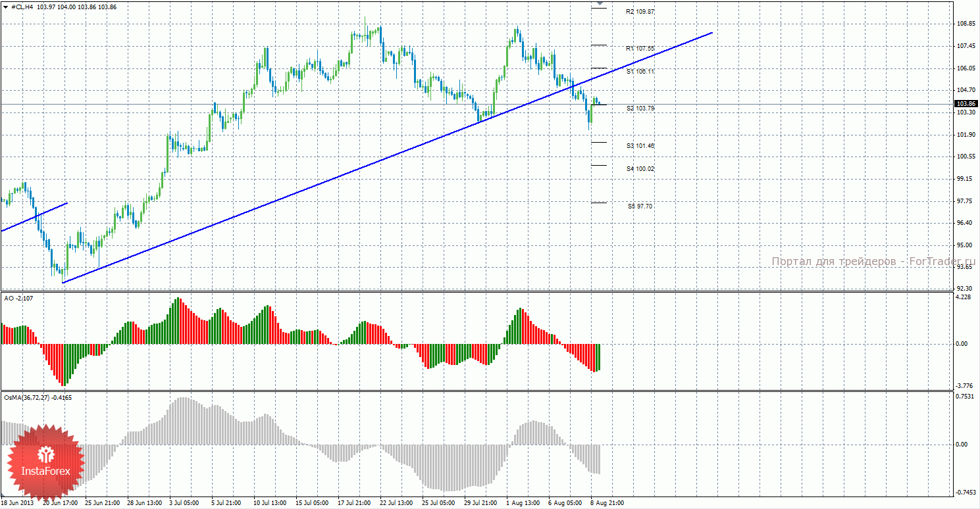Click the InstaForex logo badge
Screen dimensions: 980x509
point(45,461)
